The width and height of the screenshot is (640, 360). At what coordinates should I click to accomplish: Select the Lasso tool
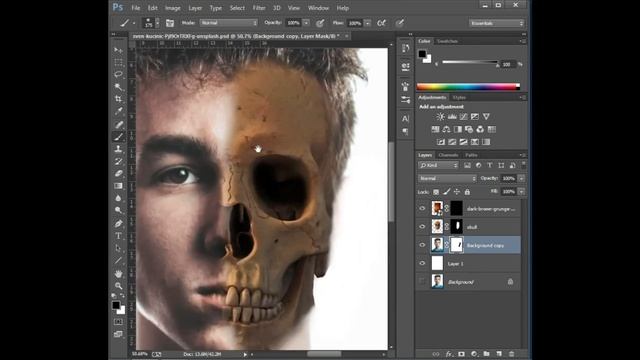(118, 74)
